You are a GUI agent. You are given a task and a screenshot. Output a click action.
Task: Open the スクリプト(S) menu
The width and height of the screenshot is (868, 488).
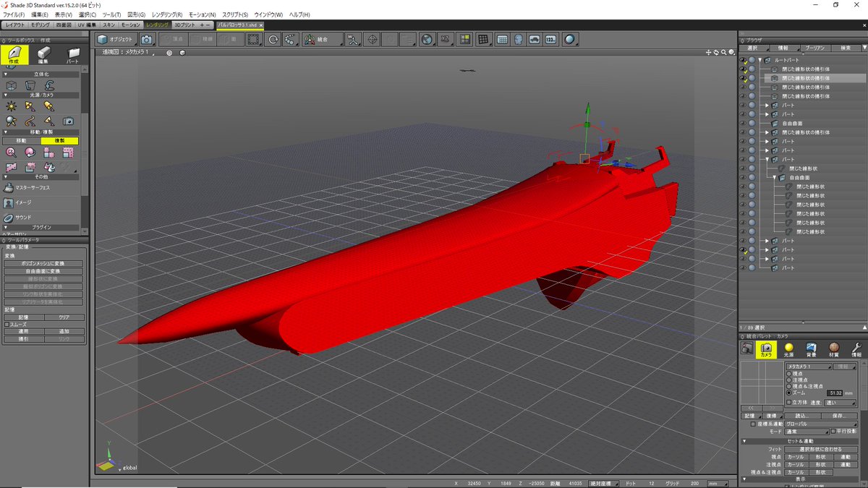[235, 14]
